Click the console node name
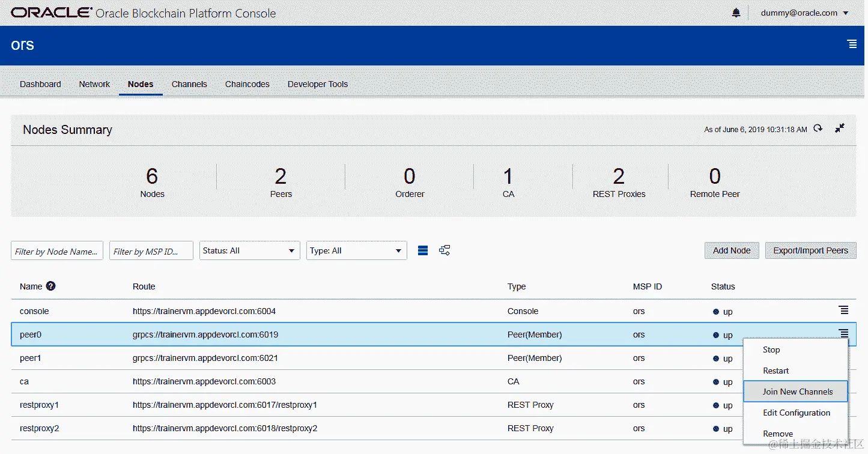 34,311
